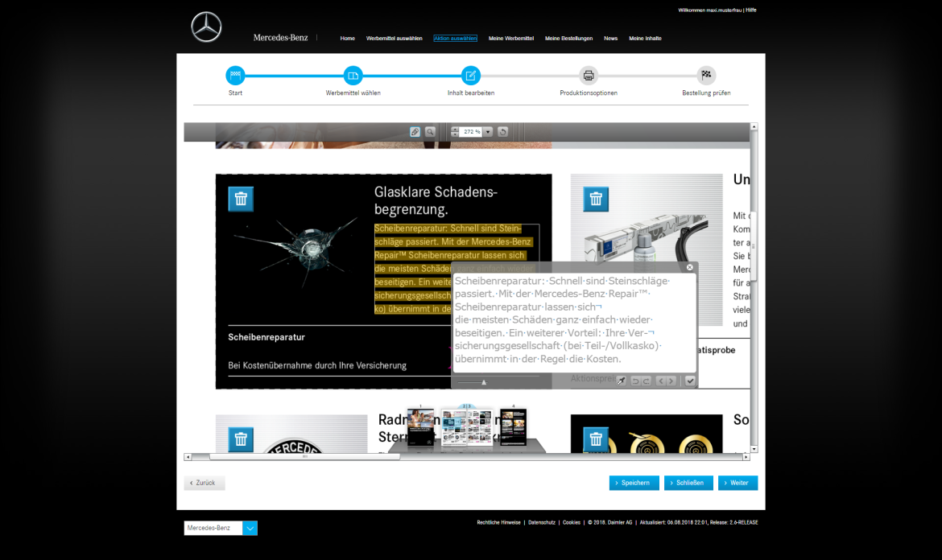The height and width of the screenshot is (560, 942).
Task: Click the Werbemittel wählen step icon
Action: [x=353, y=76]
